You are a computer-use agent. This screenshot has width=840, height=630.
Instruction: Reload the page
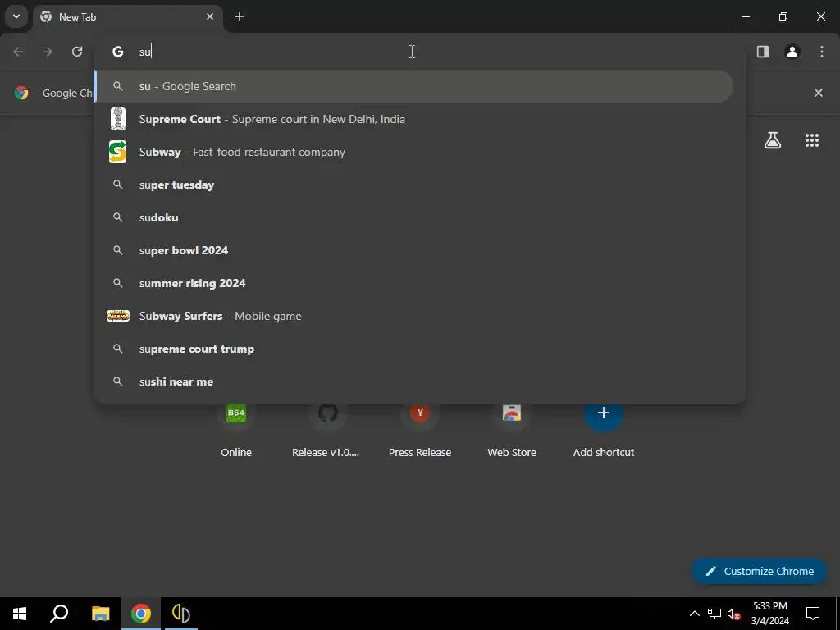(77, 52)
